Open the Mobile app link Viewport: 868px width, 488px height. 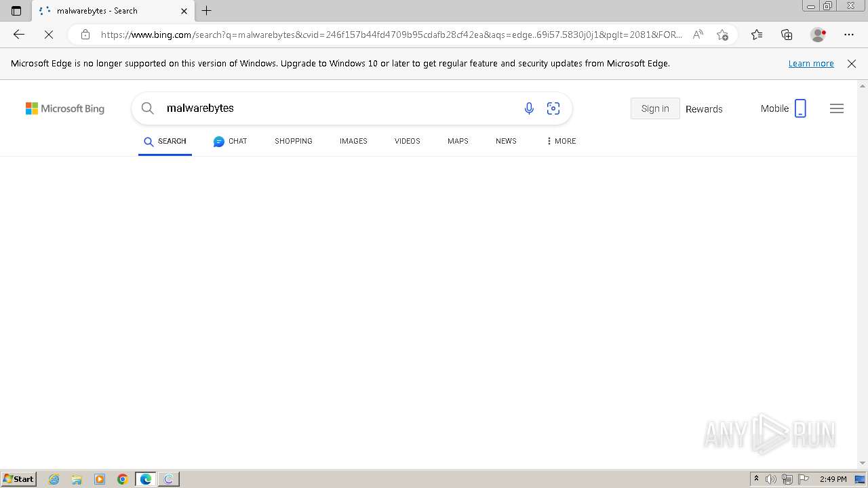click(784, 108)
